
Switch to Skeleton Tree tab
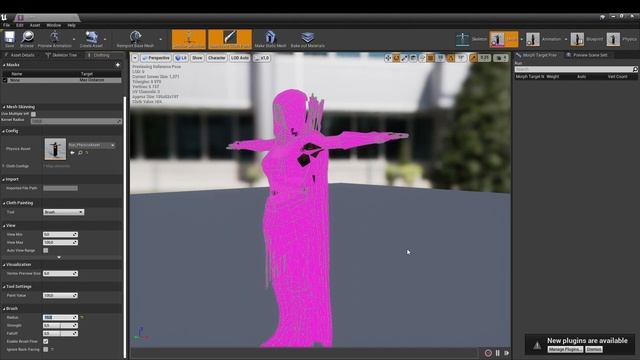(61, 55)
